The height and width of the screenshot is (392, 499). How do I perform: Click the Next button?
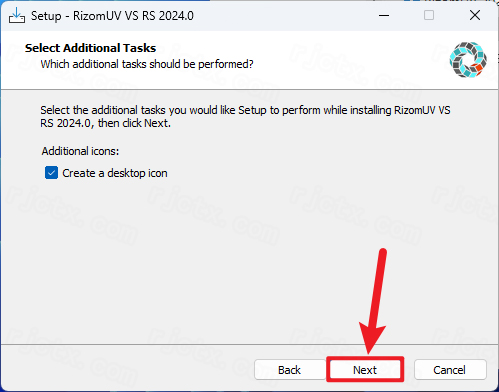[x=365, y=370]
